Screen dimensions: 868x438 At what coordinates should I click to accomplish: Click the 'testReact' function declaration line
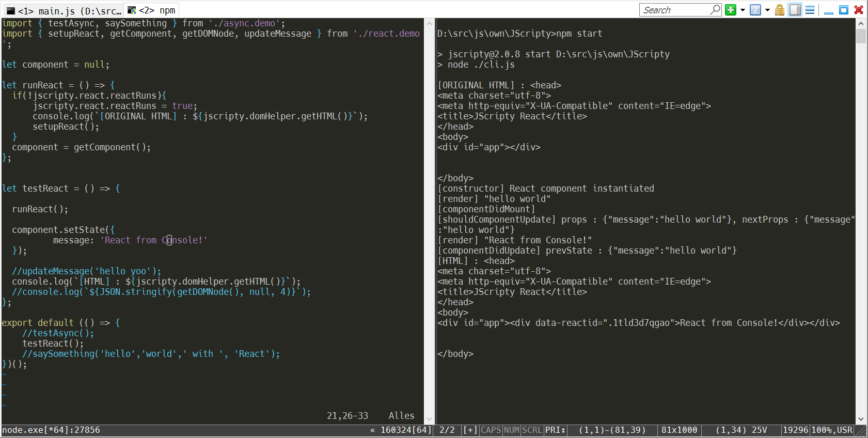click(61, 189)
